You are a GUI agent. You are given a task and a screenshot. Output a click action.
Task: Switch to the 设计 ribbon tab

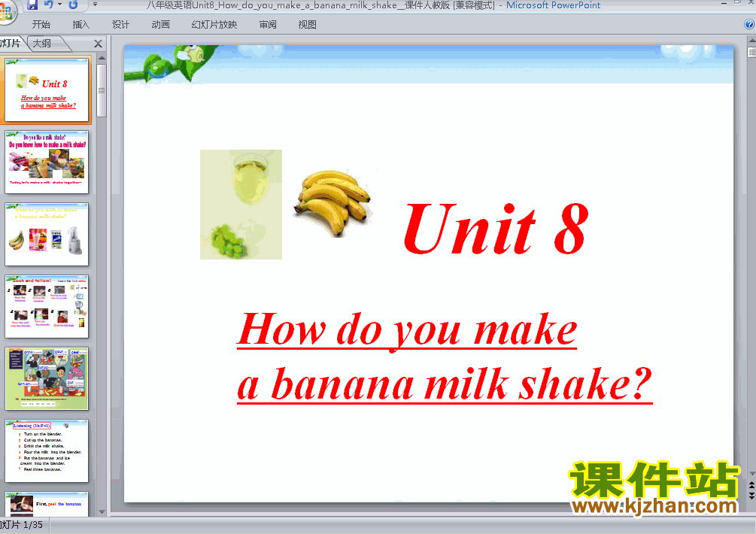tap(120, 25)
